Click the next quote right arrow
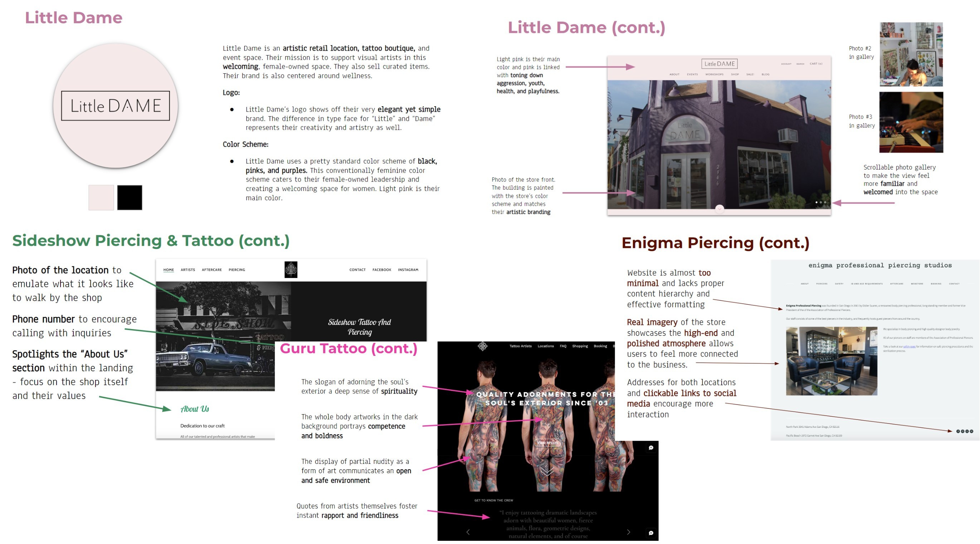The height and width of the screenshot is (544, 980). (x=629, y=532)
